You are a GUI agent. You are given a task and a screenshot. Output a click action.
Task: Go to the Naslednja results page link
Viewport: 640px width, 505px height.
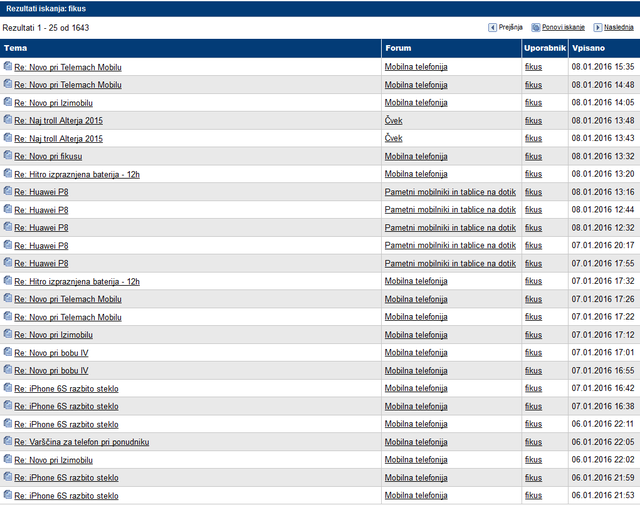619,27
